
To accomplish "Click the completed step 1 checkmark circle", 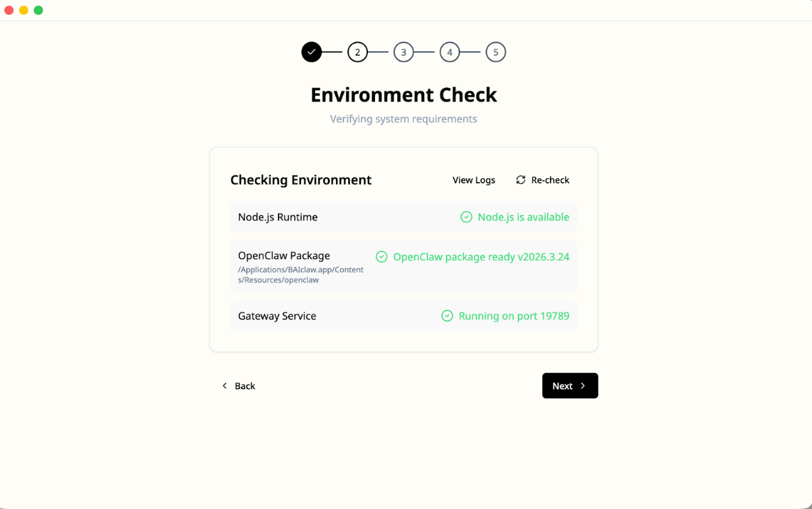I will coord(311,52).
